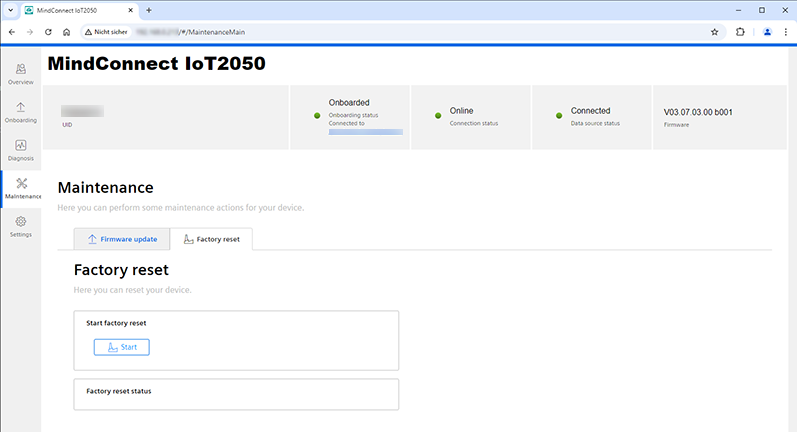This screenshot has height=432, width=797.
Task: Click the Nicht sicher security warning
Action: pos(106,32)
